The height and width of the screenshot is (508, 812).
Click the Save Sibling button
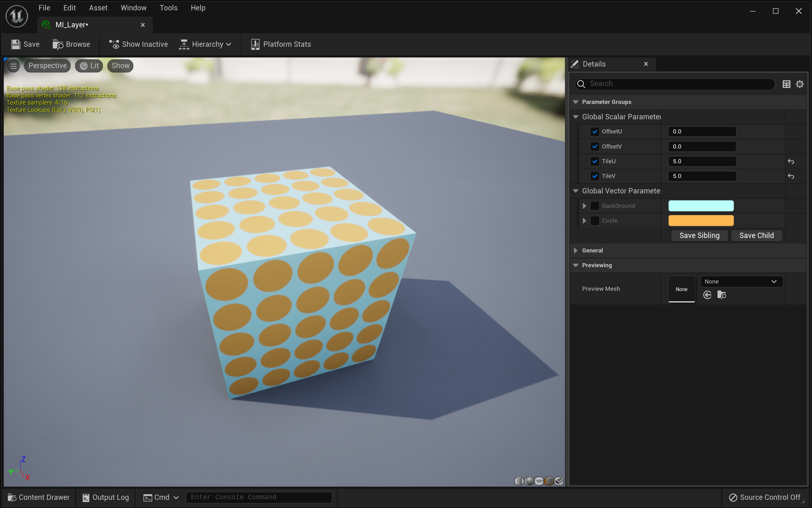click(x=699, y=235)
